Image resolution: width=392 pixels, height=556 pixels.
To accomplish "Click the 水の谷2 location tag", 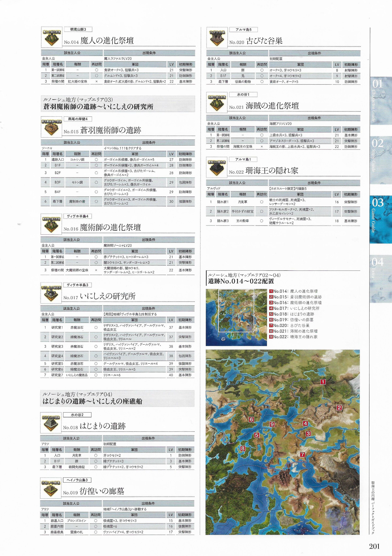I will 77,415.
